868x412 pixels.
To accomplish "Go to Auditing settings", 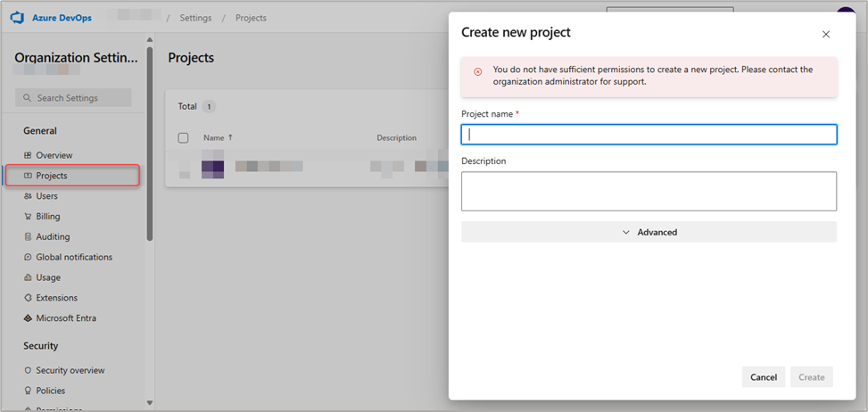I will [x=53, y=237].
